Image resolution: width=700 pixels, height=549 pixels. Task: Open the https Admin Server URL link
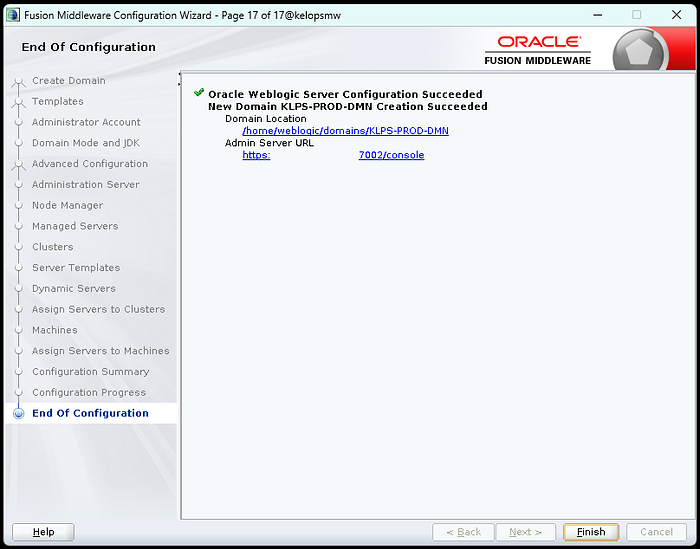(x=256, y=155)
